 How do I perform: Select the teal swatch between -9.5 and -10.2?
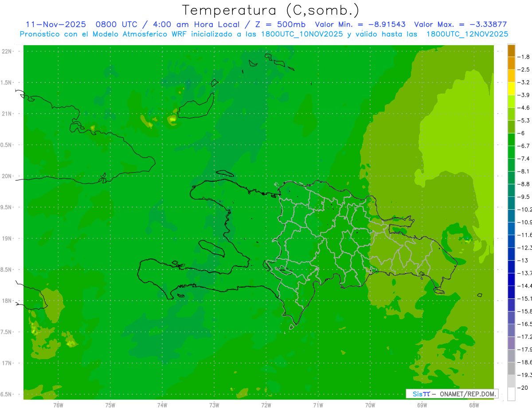511,203
